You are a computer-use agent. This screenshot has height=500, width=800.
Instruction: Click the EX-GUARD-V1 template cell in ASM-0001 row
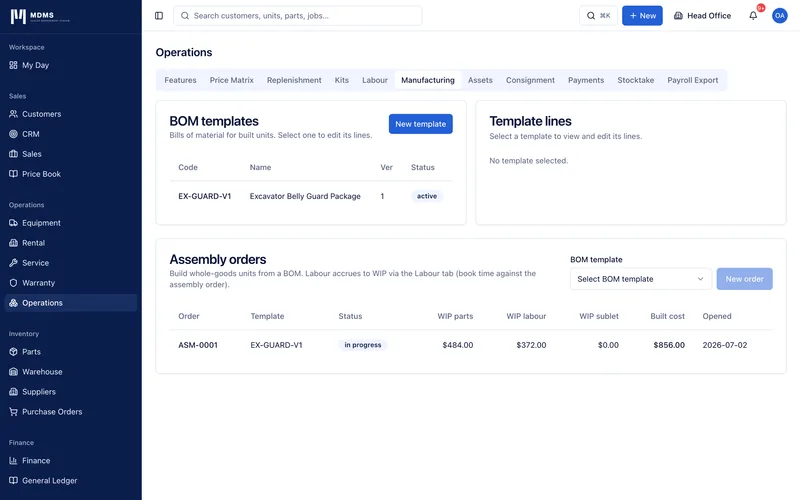point(276,345)
